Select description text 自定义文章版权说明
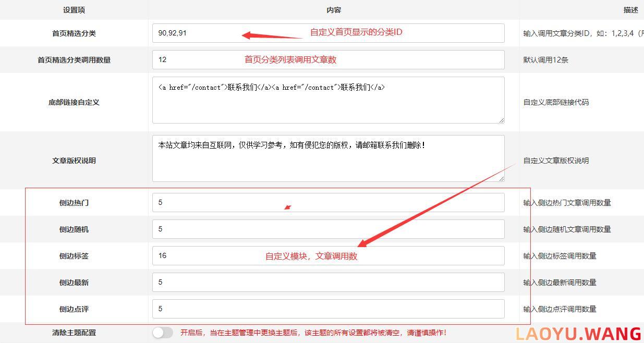644x343 pixels. click(556, 161)
